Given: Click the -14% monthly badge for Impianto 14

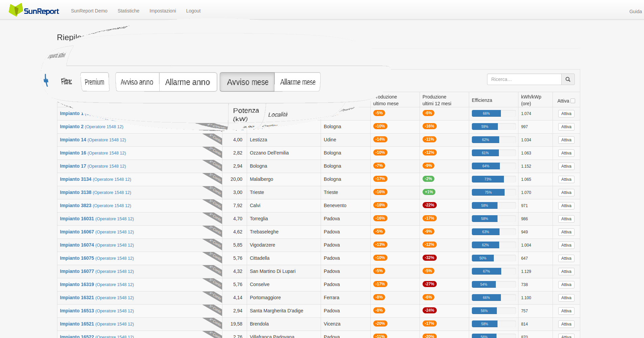Looking at the screenshot, I should pyautogui.click(x=380, y=139).
